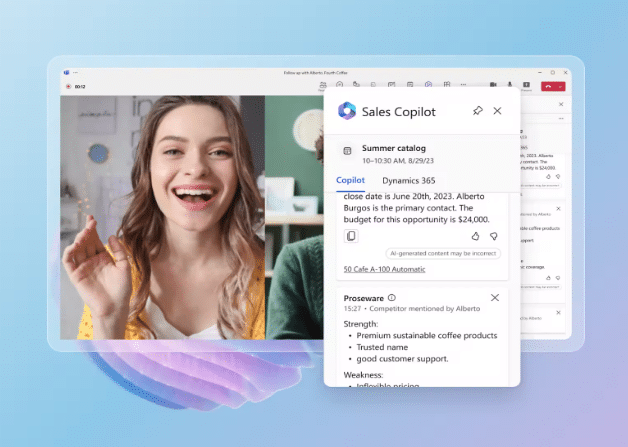Maximize the Teams meeting window

(553, 72)
